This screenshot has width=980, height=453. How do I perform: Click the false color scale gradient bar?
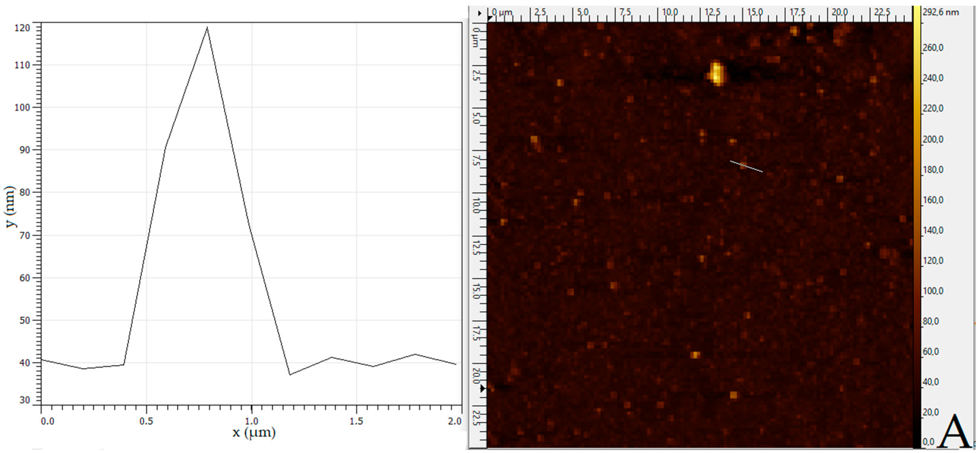click(916, 228)
